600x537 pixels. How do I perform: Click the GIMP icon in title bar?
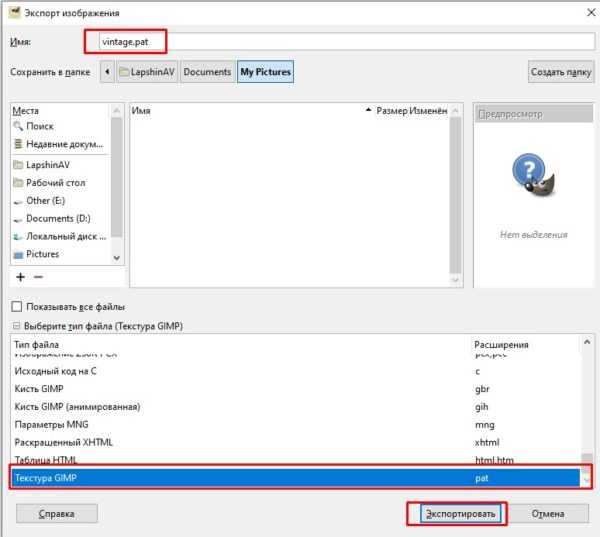15,13
